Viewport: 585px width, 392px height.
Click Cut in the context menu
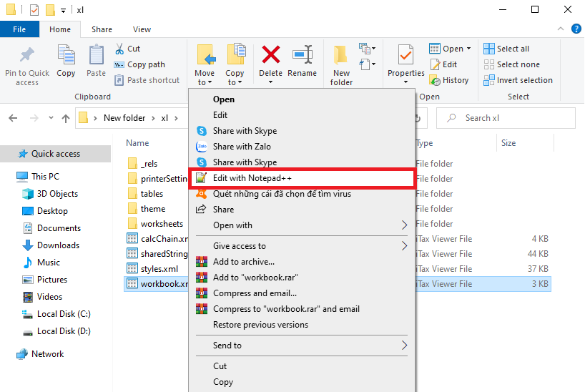(220, 366)
